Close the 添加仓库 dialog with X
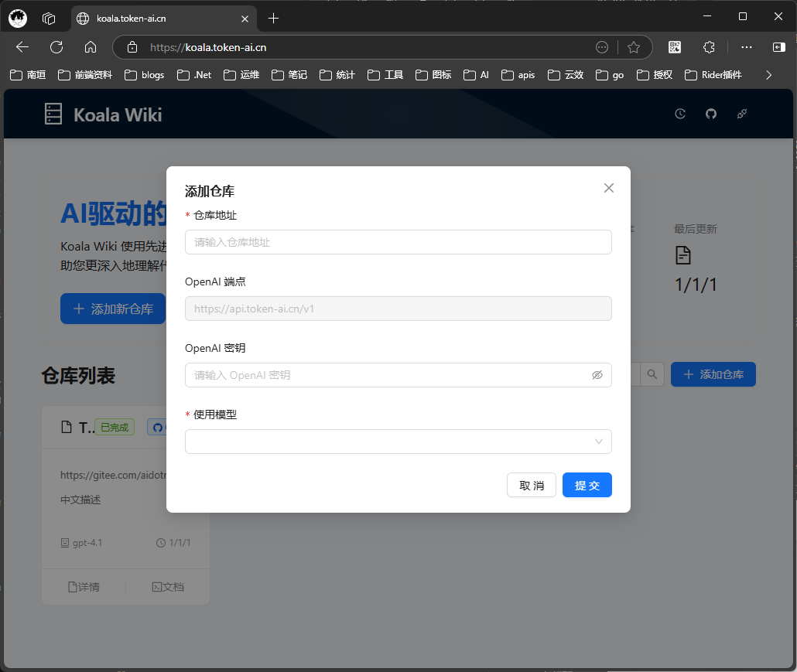The width and height of the screenshot is (797, 672). click(609, 188)
